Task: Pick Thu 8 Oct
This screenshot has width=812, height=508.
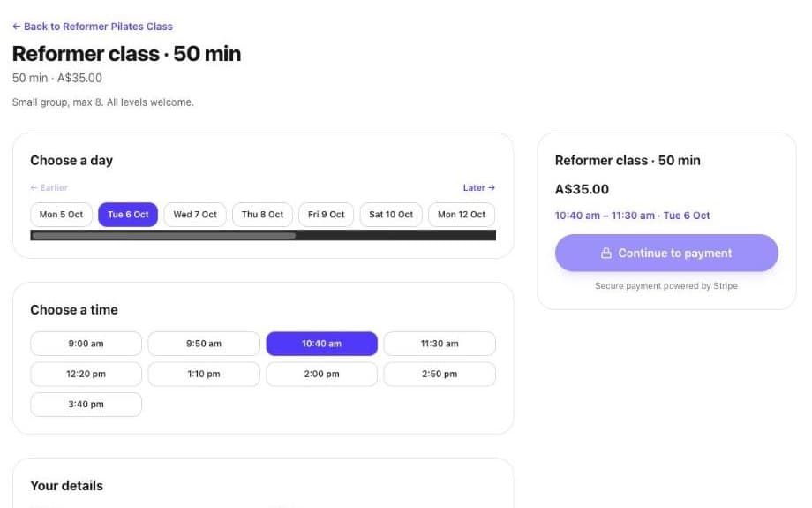Action: pos(262,215)
